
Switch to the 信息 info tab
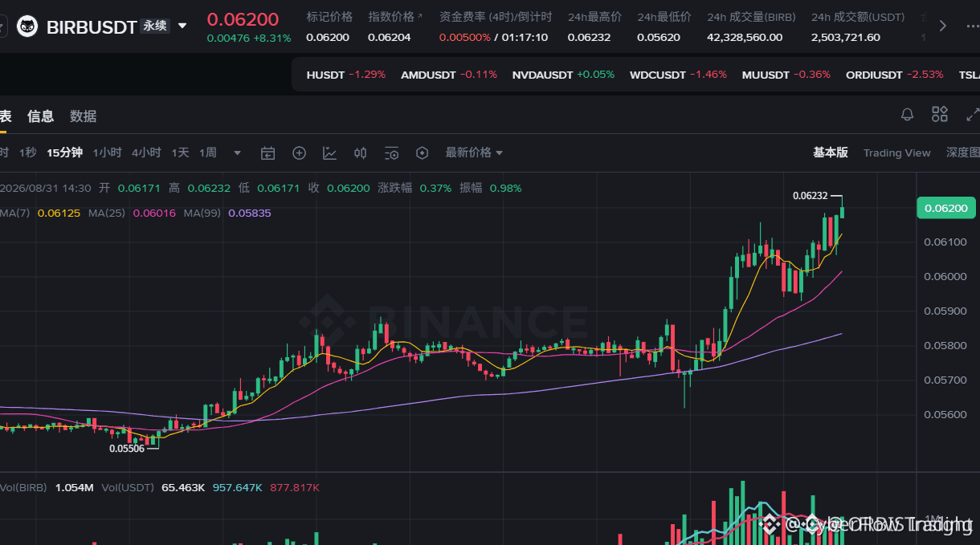pos(40,116)
